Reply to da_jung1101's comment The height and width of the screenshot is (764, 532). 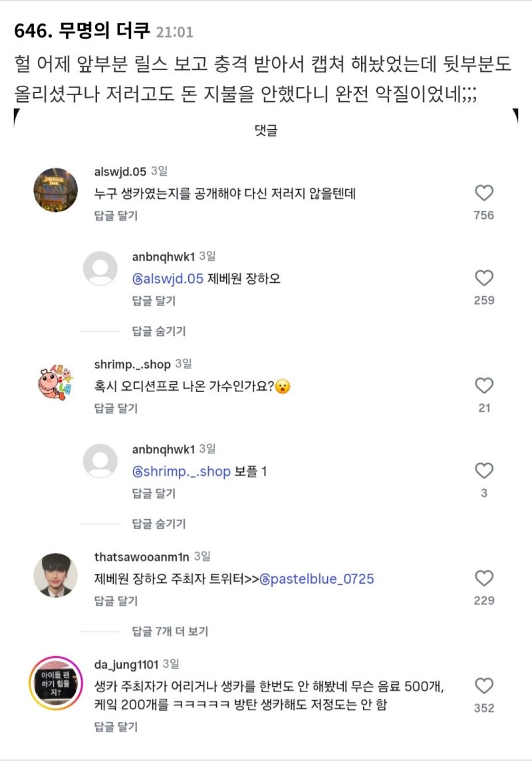coord(116,726)
